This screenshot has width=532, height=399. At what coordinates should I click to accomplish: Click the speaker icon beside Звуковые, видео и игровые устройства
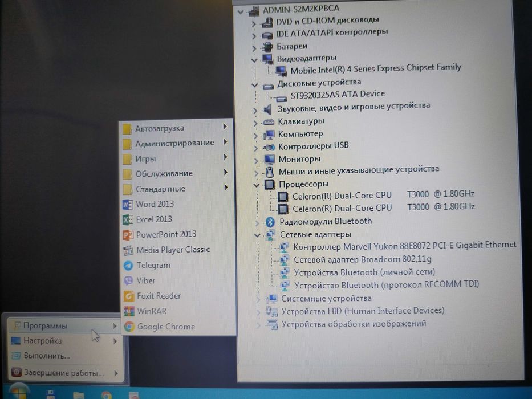click(x=267, y=109)
